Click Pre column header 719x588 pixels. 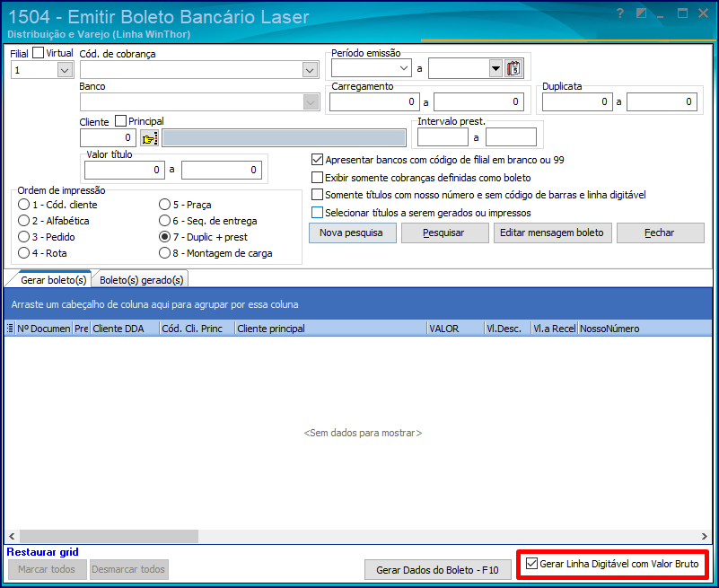[x=82, y=329]
